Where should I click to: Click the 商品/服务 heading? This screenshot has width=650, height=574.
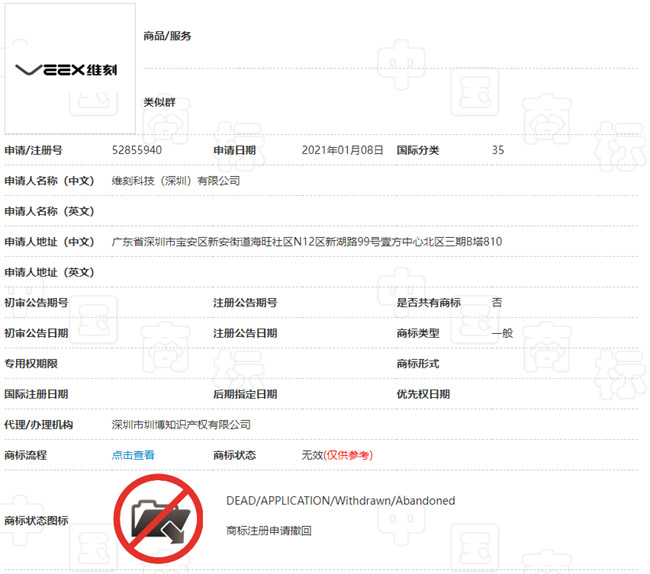(167, 36)
